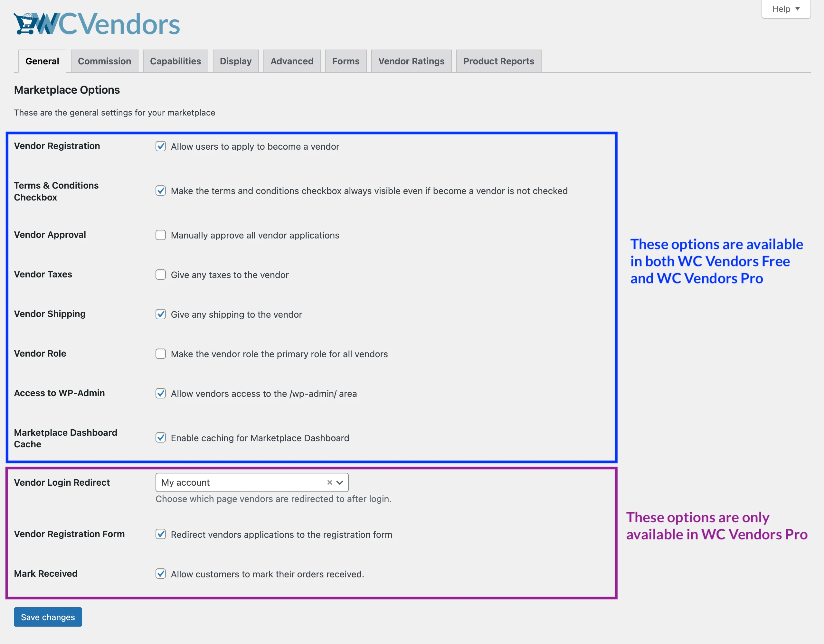Click the Mark Received label
The width and height of the screenshot is (824, 644).
point(46,574)
